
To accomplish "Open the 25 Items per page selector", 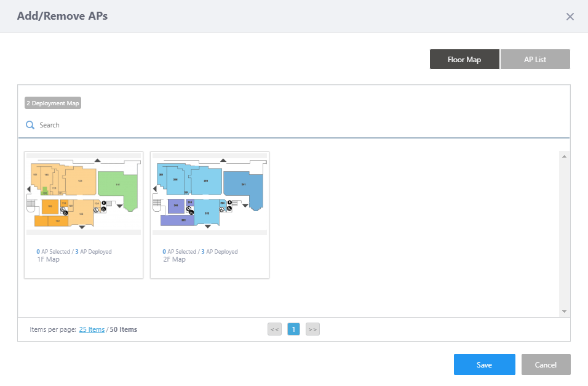I will [x=92, y=329].
